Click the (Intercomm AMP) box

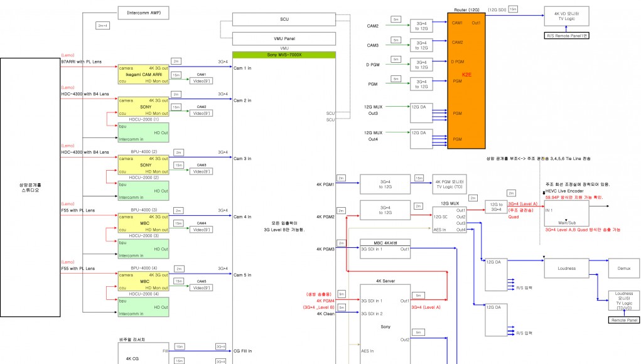tap(144, 13)
